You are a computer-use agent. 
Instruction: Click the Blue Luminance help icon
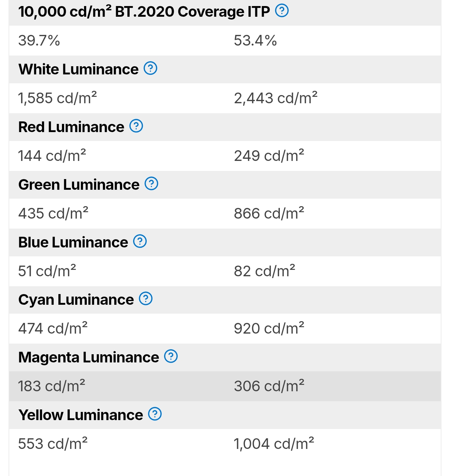(x=140, y=241)
